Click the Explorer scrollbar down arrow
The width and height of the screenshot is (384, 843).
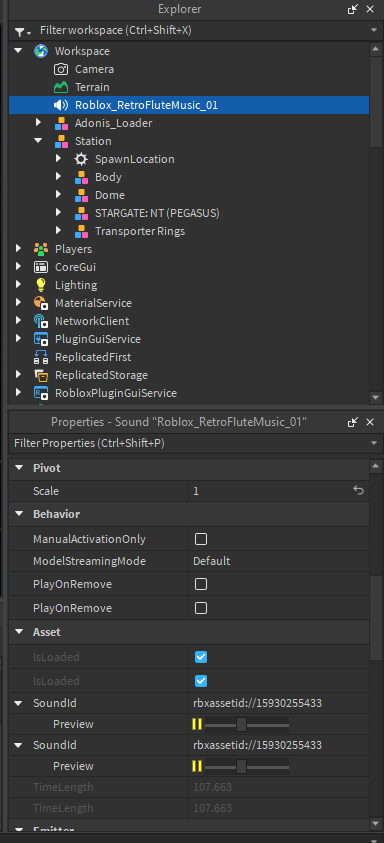click(376, 397)
